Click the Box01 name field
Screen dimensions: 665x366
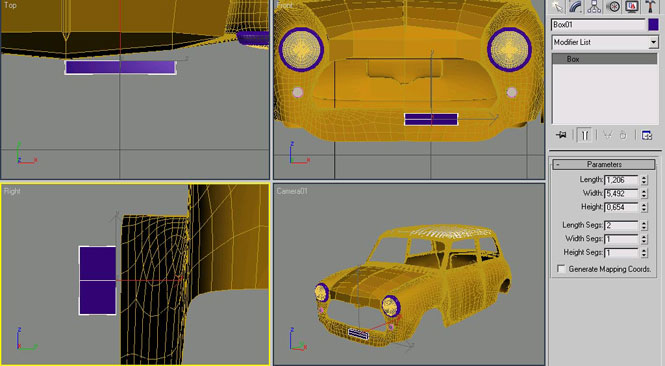[598, 25]
